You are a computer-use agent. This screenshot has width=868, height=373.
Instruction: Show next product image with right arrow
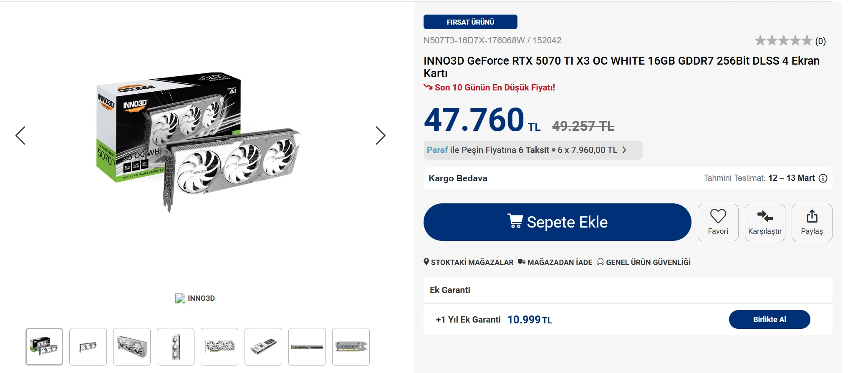(380, 135)
